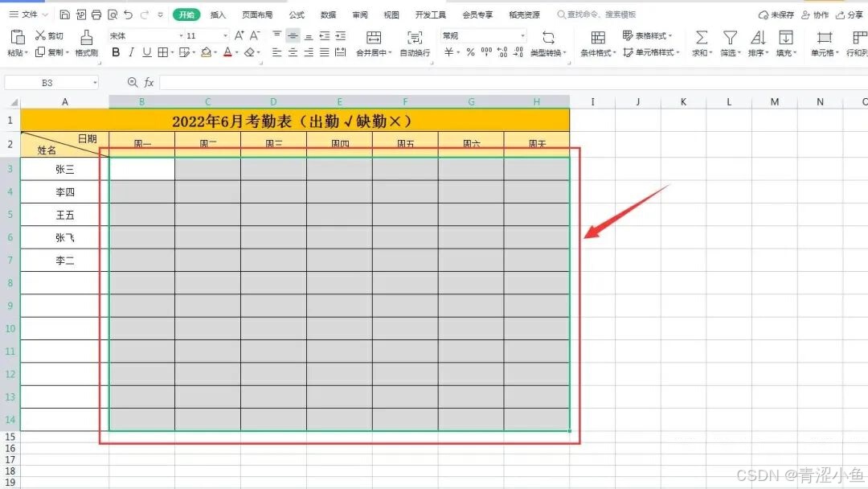Switch to the 审阅 tab

click(x=360, y=14)
